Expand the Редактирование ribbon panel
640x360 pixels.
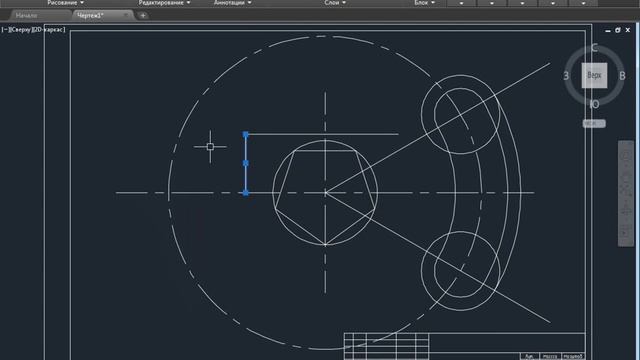point(164,2)
